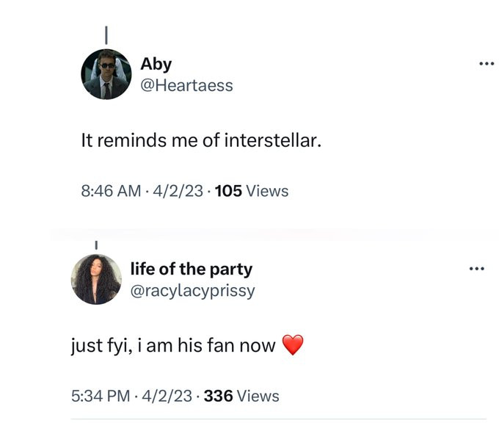Click the life of the party name
This screenshot has width=499, height=448.
point(192,270)
